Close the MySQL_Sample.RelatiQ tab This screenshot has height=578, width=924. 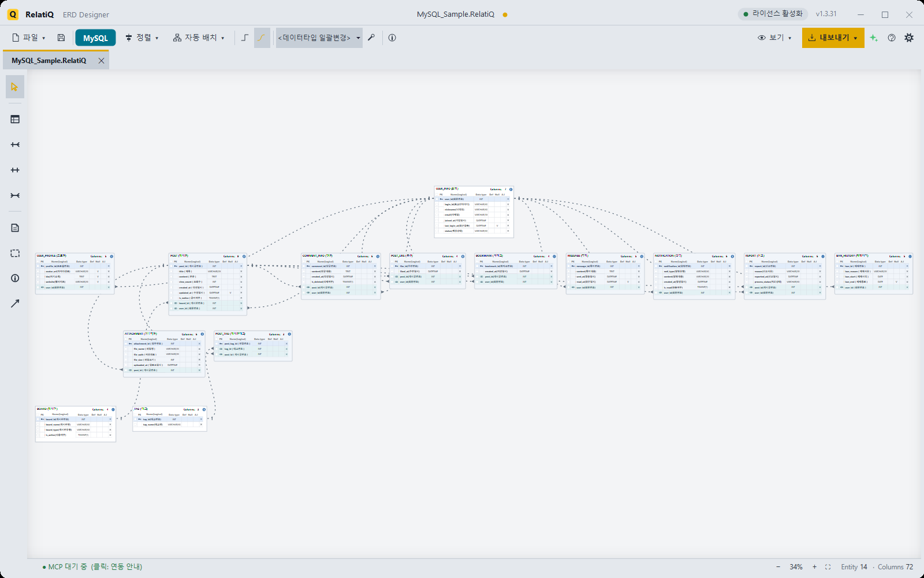[102, 60]
